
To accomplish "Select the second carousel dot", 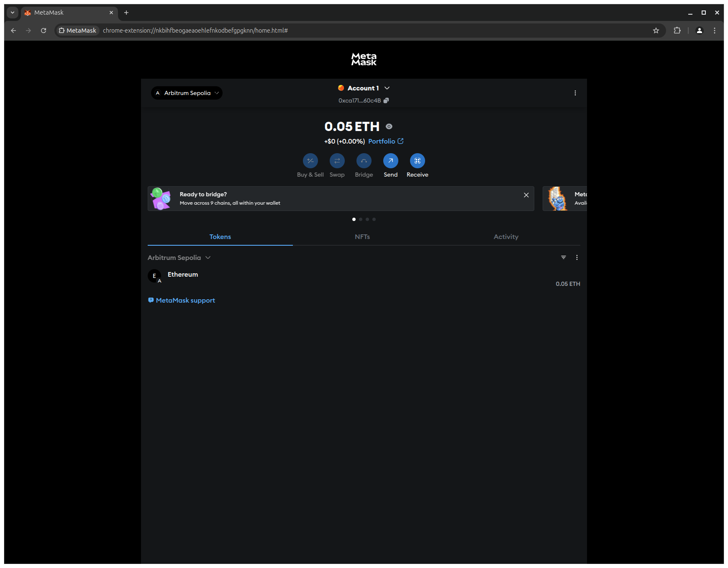I will point(361,219).
